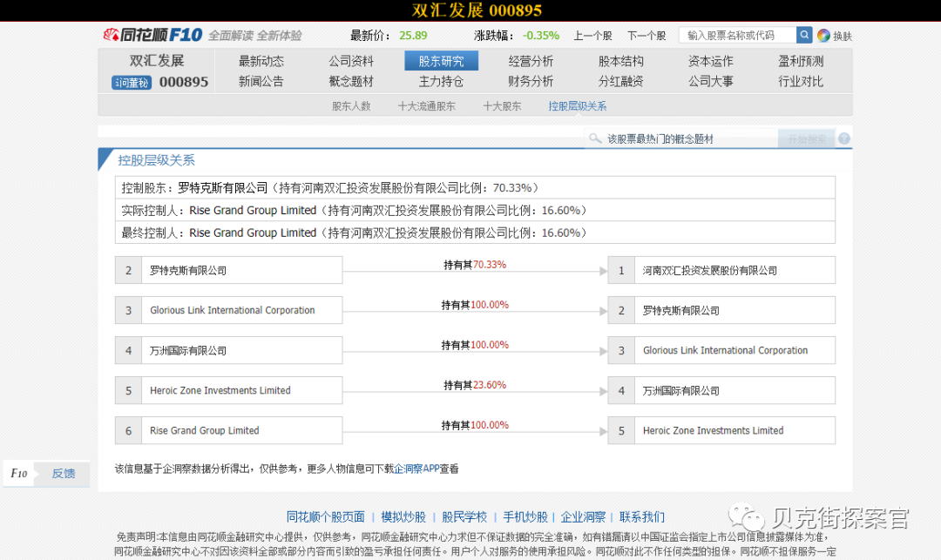This screenshot has height=560, width=941.
Task: Click the magnifier icon in concept search box
Action: (x=595, y=139)
